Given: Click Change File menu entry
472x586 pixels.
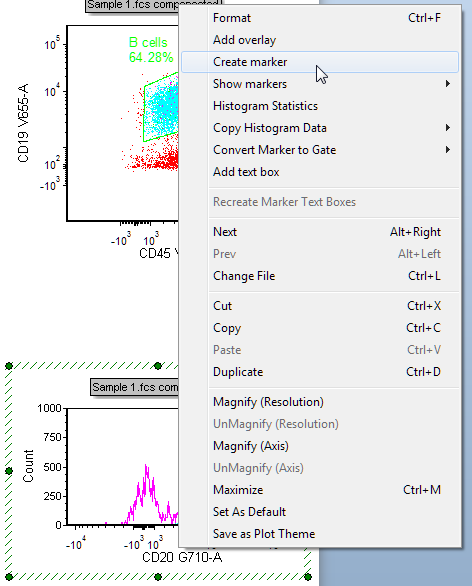Looking at the screenshot, I should pyautogui.click(x=320, y=276).
